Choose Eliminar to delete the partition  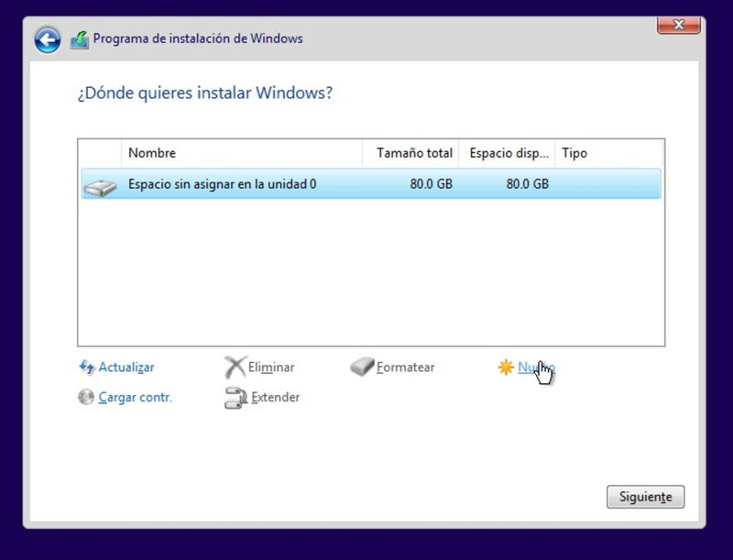pos(271,368)
